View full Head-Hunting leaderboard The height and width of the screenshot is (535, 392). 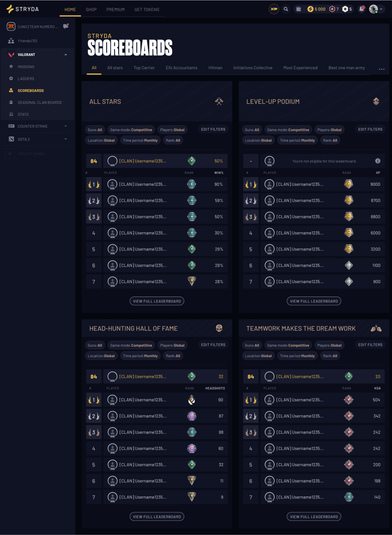[x=157, y=517]
